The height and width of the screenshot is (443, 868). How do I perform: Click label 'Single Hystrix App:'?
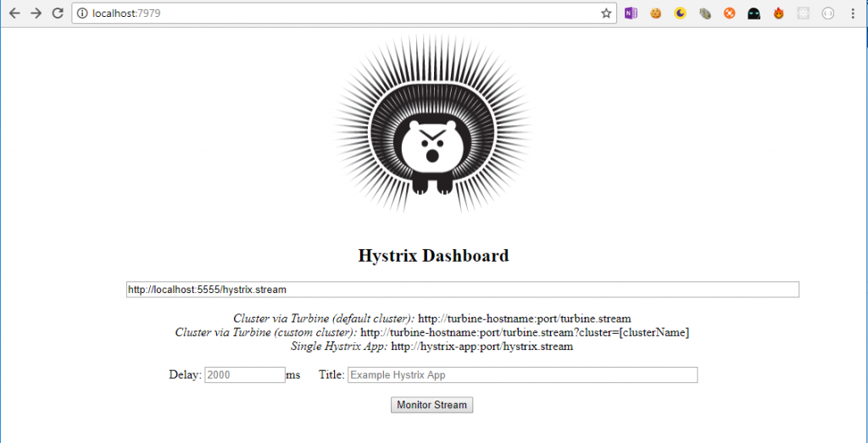pos(339,346)
